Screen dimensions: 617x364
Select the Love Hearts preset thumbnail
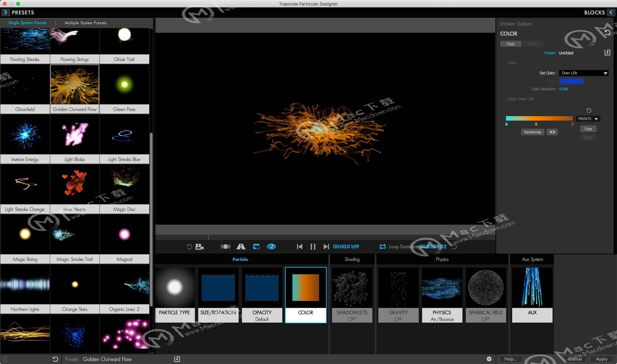coord(74,184)
